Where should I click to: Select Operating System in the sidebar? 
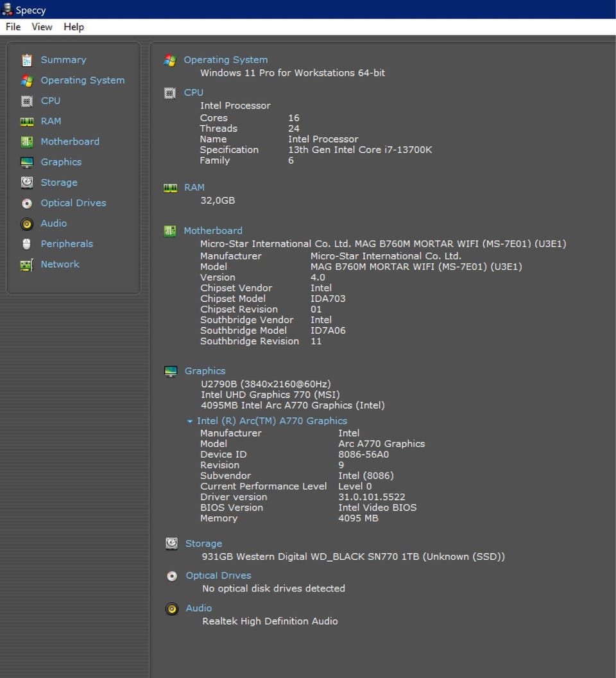[82, 80]
